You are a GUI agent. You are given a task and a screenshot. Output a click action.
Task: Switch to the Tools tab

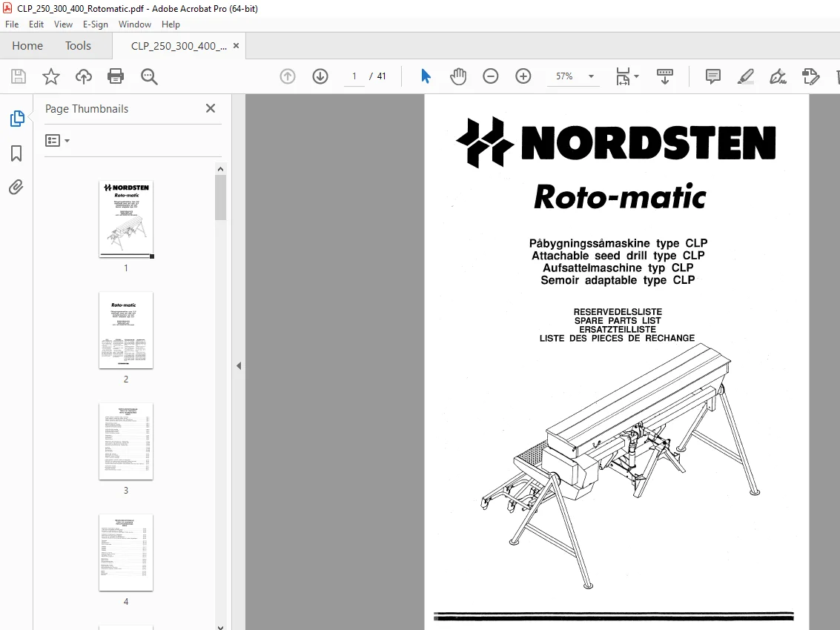tap(78, 46)
